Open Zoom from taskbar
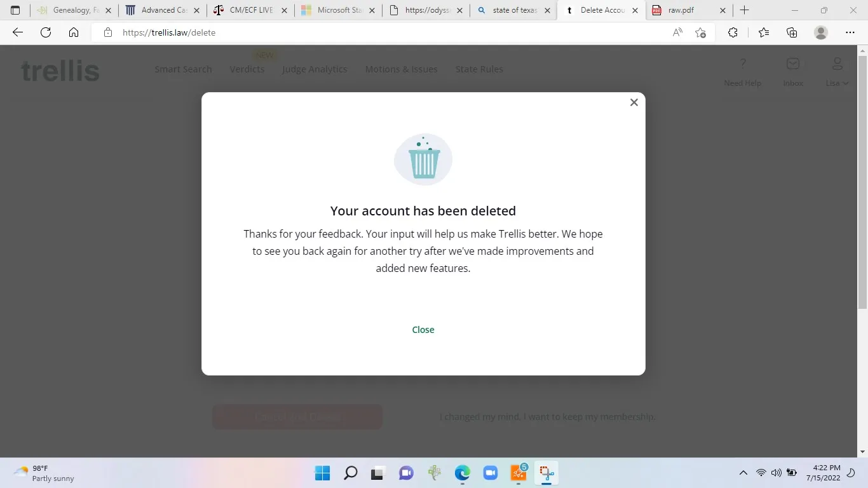The width and height of the screenshot is (868, 488). tap(490, 473)
